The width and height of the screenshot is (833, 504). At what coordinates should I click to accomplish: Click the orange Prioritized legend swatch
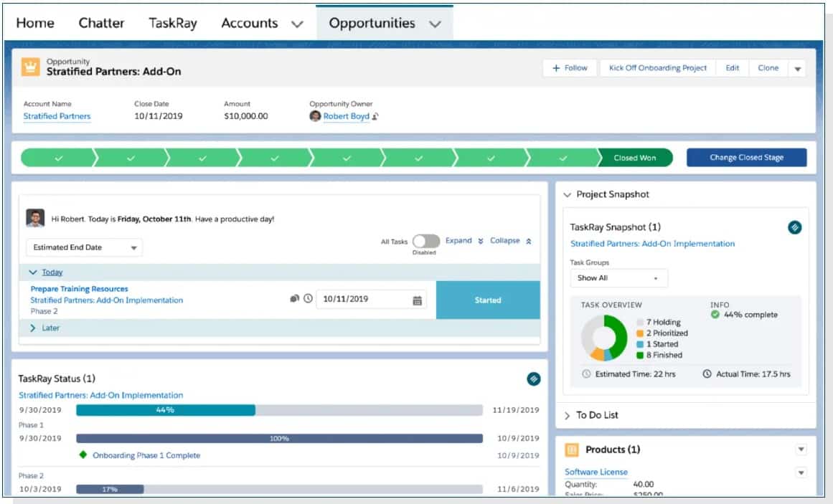[639, 333]
